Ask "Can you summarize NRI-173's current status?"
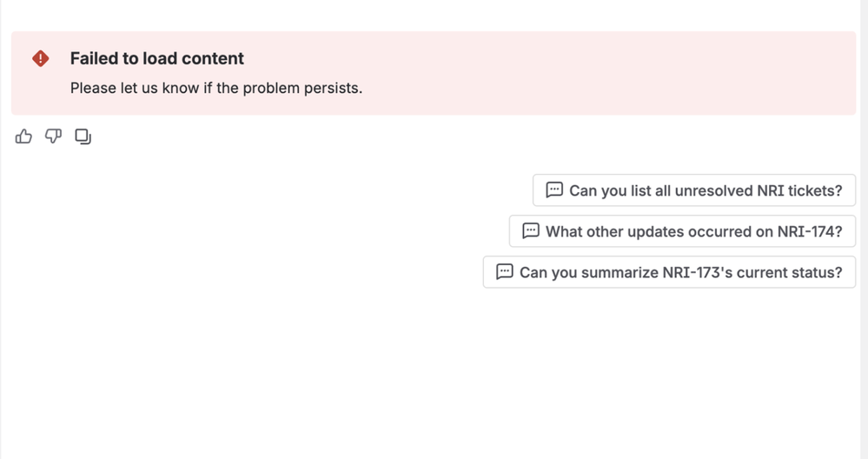The image size is (868, 459). [680, 272]
